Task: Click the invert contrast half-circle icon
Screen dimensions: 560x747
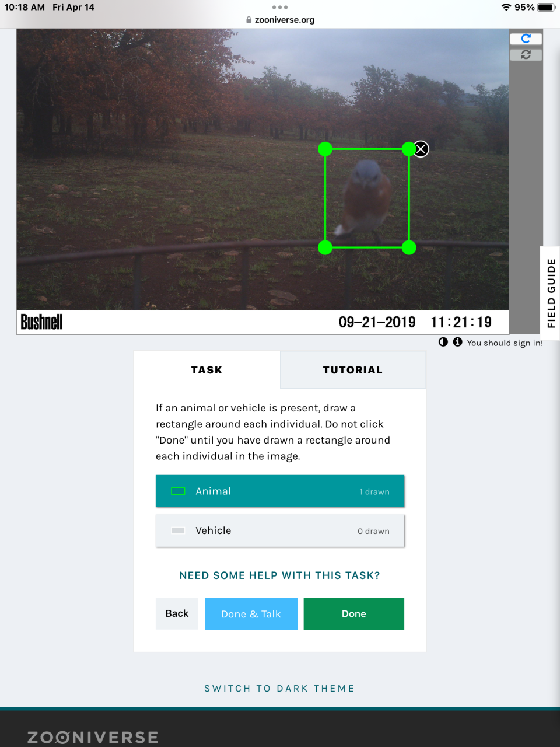Action: coord(443,342)
